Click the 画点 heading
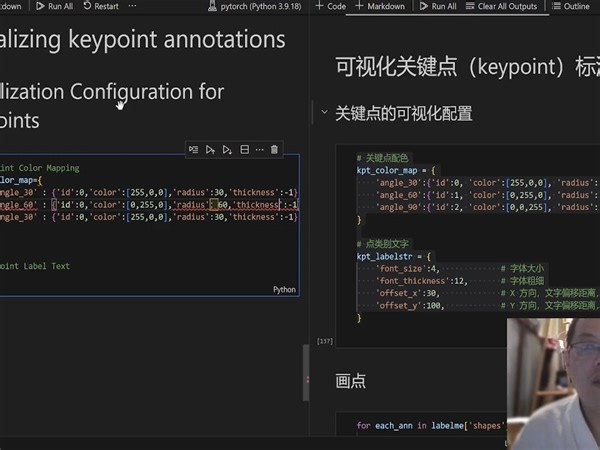 pos(351,381)
